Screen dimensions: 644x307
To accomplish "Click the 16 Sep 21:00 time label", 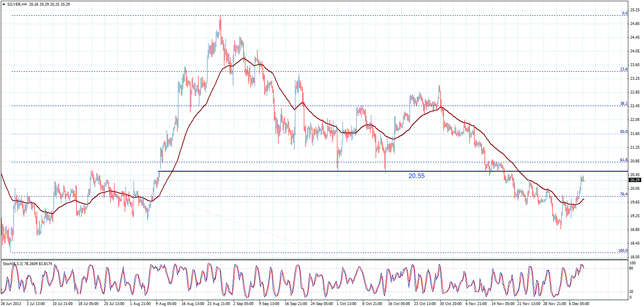I will point(296,304).
